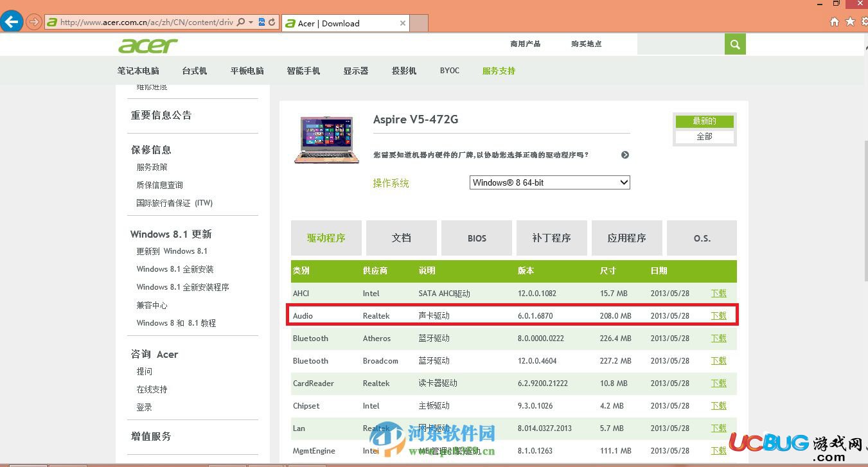The height and width of the screenshot is (467, 868).
Task: Open the 智能手机 navigation menu
Action: (x=303, y=71)
